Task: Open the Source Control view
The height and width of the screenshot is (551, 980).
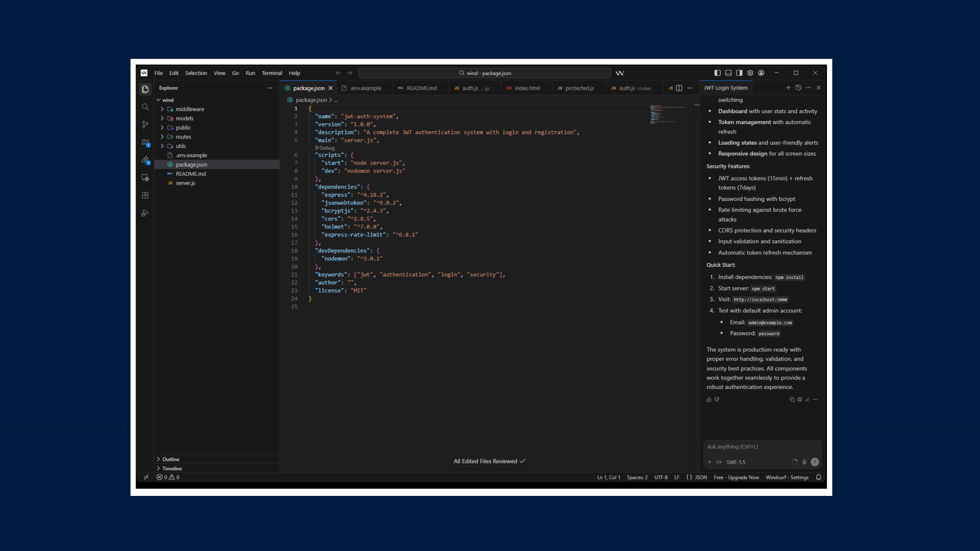Action: point(145,125)
